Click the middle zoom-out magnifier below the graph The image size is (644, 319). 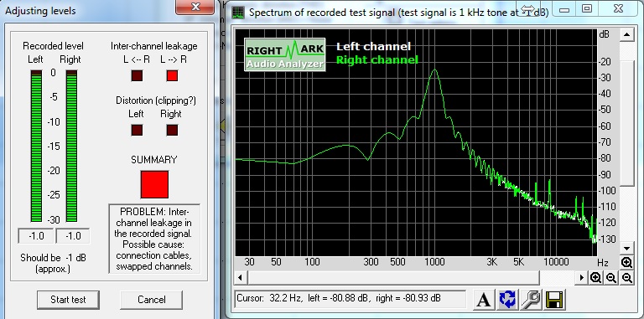(x=611, y=278)
